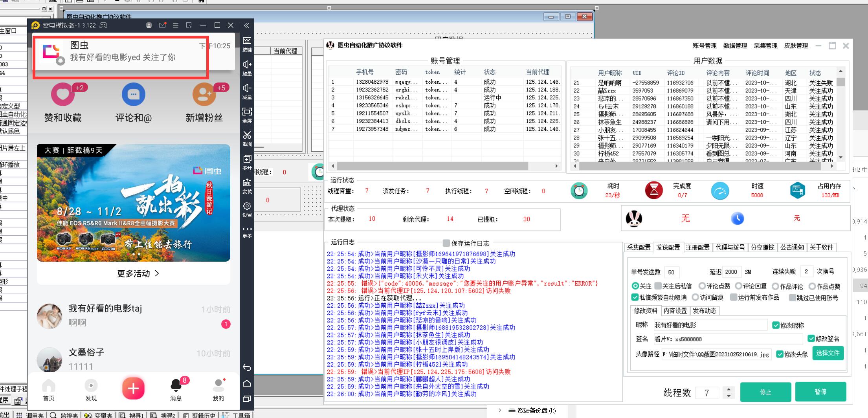The image size is (868, 418).
Task: Open the 消息 bell icon in bottom navigation
Action: 176,385
